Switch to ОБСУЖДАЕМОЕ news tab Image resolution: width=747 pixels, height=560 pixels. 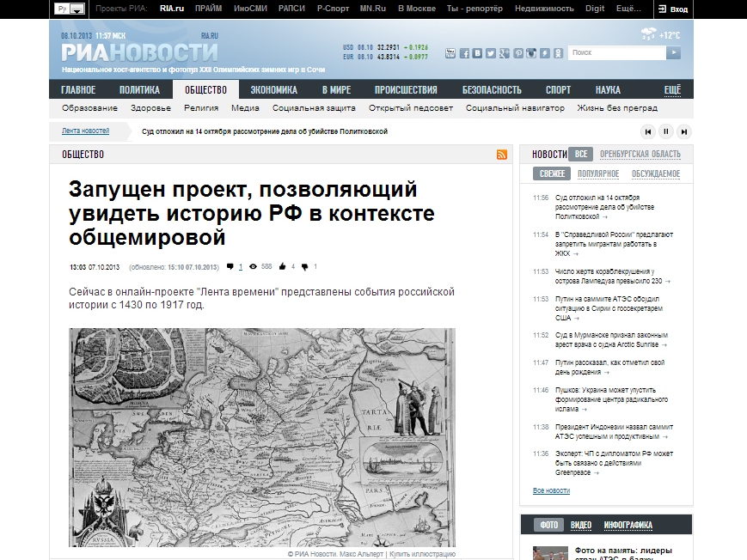[656, 173]
